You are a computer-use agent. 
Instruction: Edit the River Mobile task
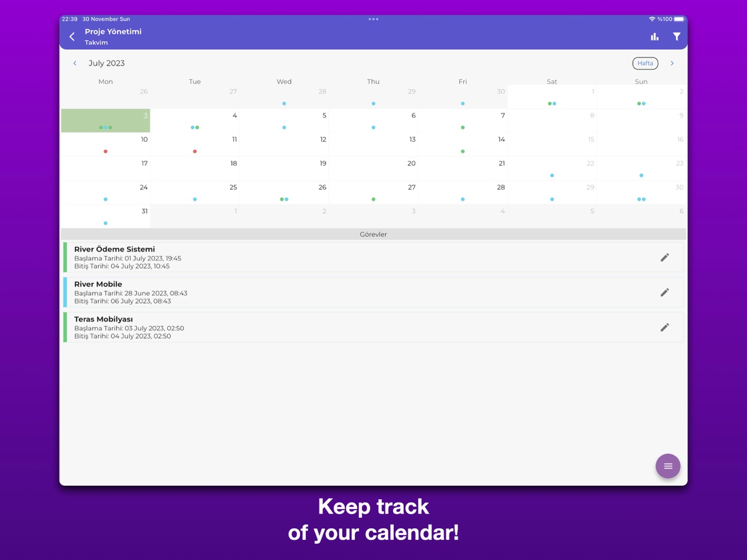coord(665,292)
